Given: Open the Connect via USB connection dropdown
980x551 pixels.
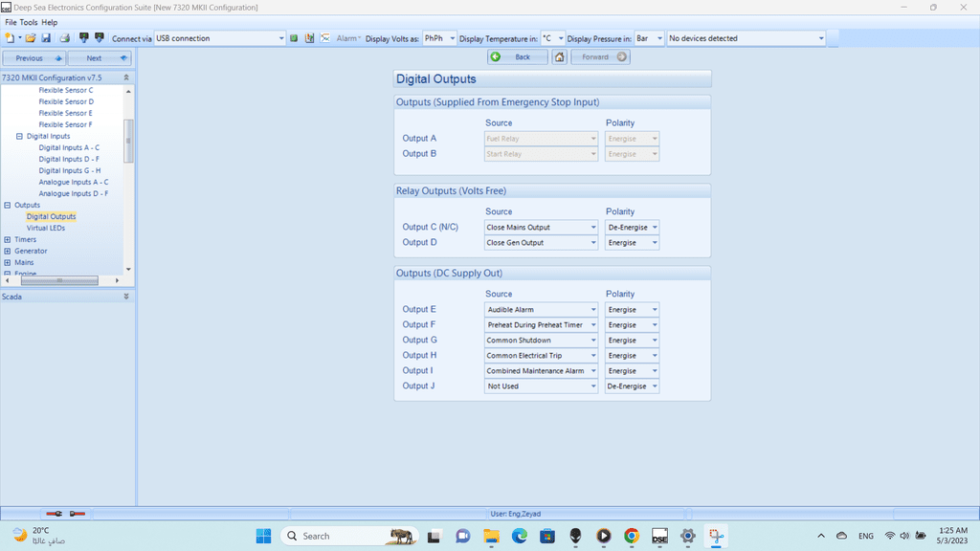Looking at the screenshot, I should [x=219, y=38].
